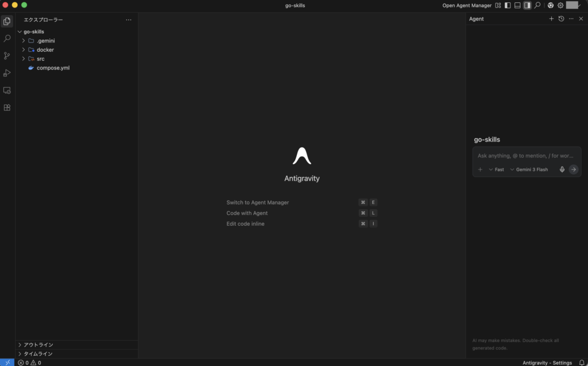The image size is (588, 366).
Task: Open the settings gear in title bar
Action: coord(560,5)
